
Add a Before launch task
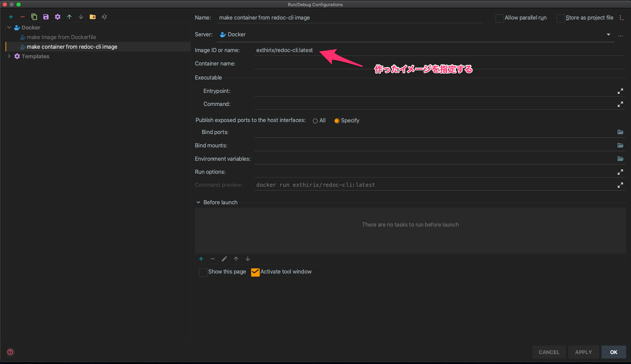click(201, 259)
